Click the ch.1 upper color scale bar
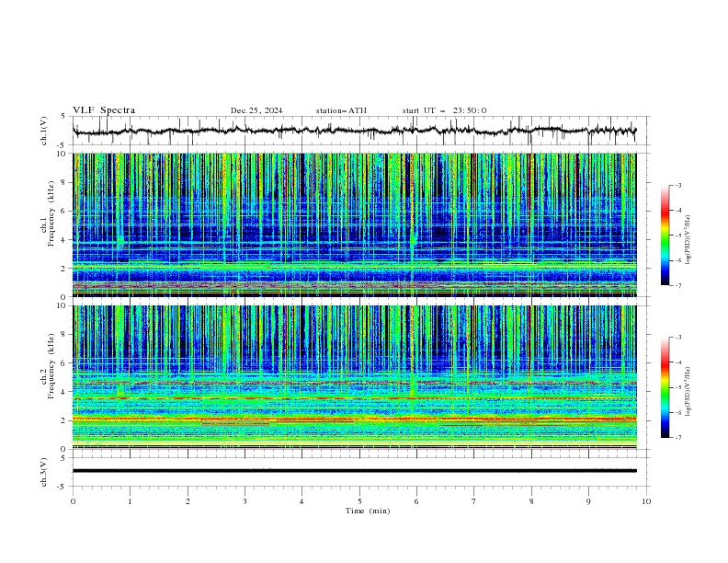Viewport: 728px width, 563px height. 665,235
